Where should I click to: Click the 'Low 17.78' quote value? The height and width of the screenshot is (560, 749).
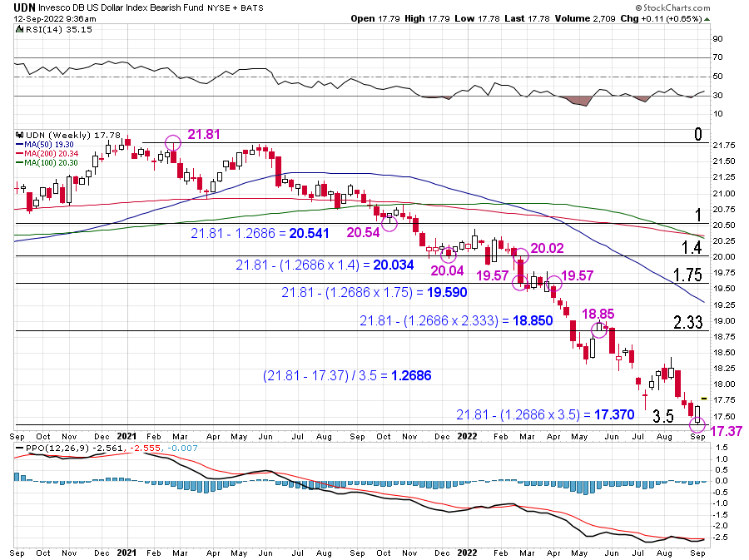tap(477, 18)
